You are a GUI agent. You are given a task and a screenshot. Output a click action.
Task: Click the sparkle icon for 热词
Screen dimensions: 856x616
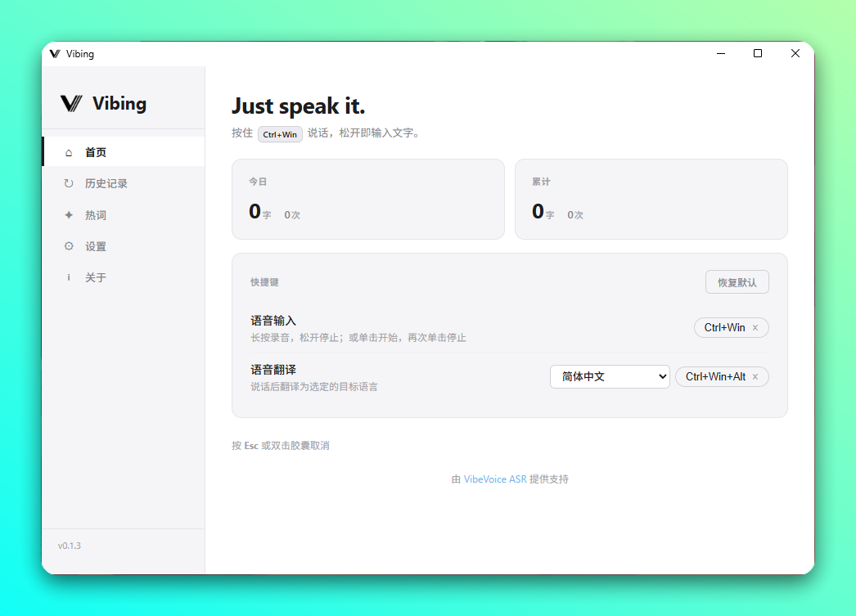point(69,214)
